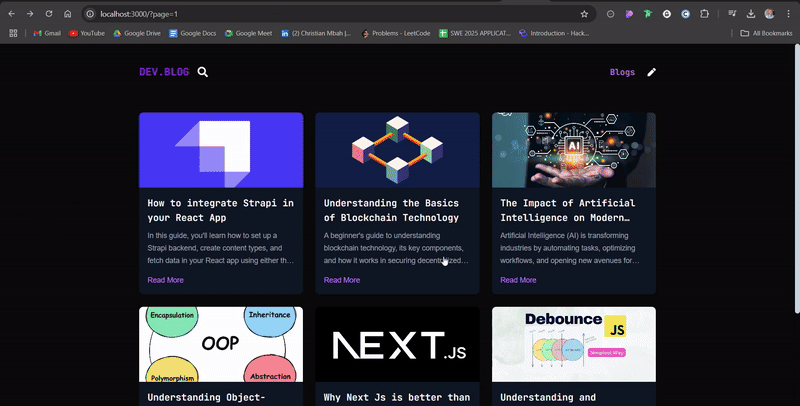The image size is (800, 406).
Task: Open the Google Meet bookmark
Action: [x=248, y=33]
